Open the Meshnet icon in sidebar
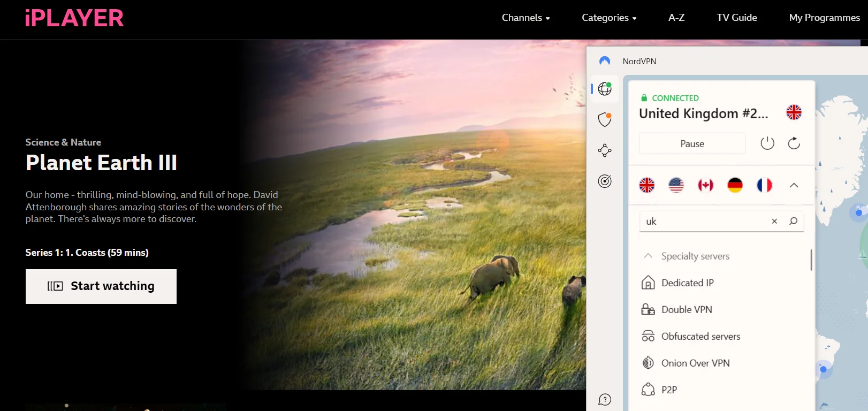 pyautogui.click(x=605, y=150)
